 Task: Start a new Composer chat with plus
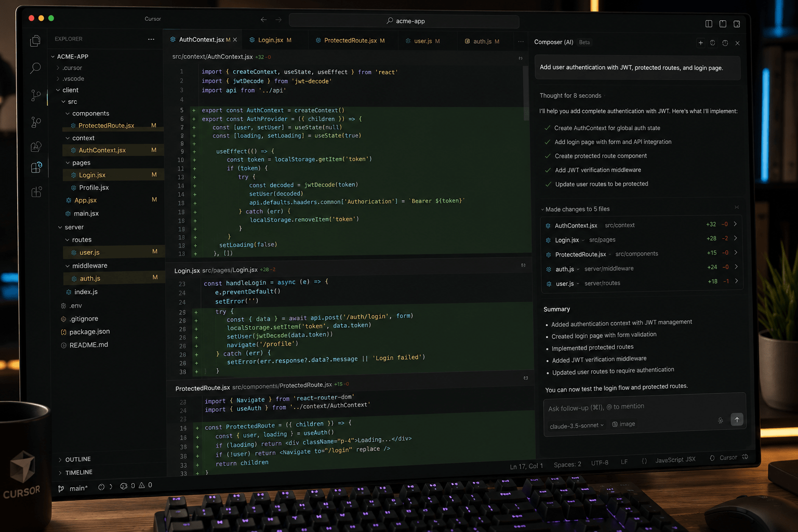click(700, 43)
